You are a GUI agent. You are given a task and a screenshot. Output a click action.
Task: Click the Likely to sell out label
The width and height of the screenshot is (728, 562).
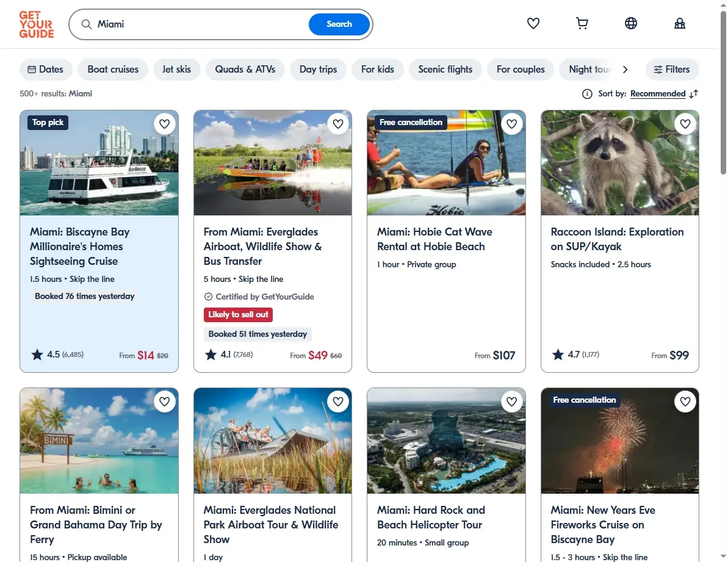(238, 315)
